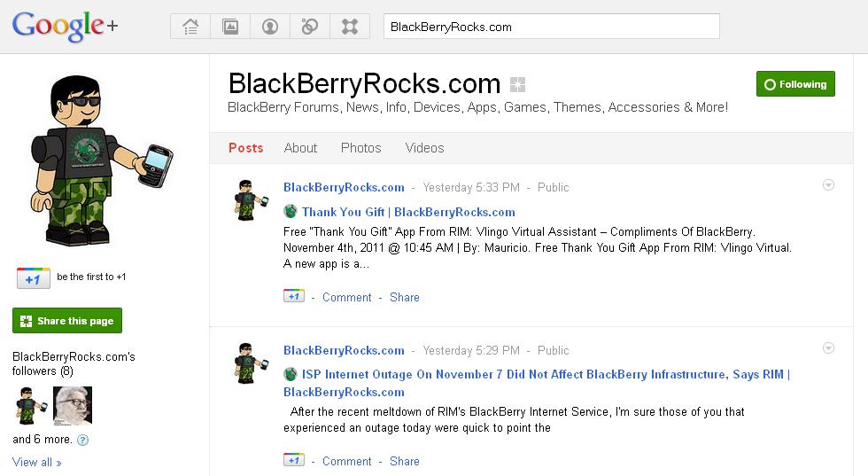Viewport: 868px width, 476px height.
Task: Switch to the Posts tab
Action: (x=246, y=148)
